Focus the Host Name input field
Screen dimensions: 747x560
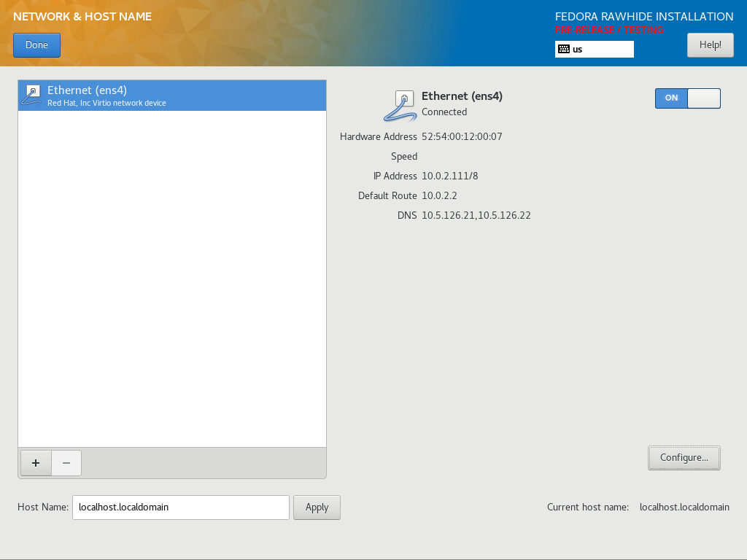(x=181, y=507)
